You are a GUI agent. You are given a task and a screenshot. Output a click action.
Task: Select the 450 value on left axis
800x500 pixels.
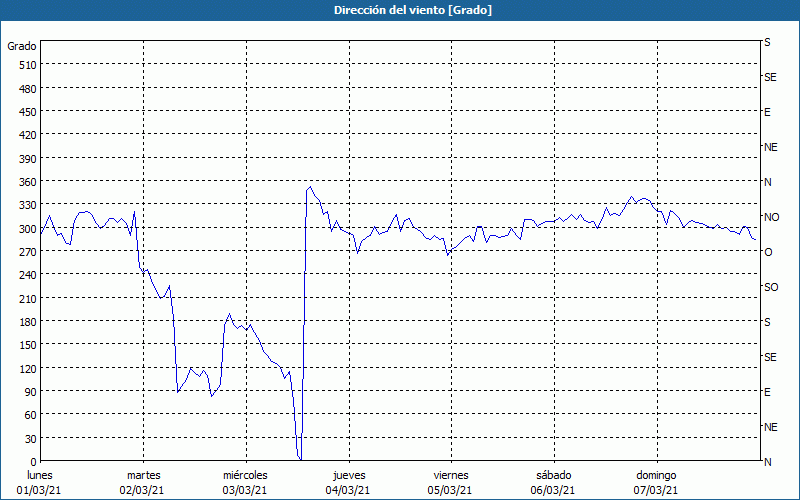[28, 112]
